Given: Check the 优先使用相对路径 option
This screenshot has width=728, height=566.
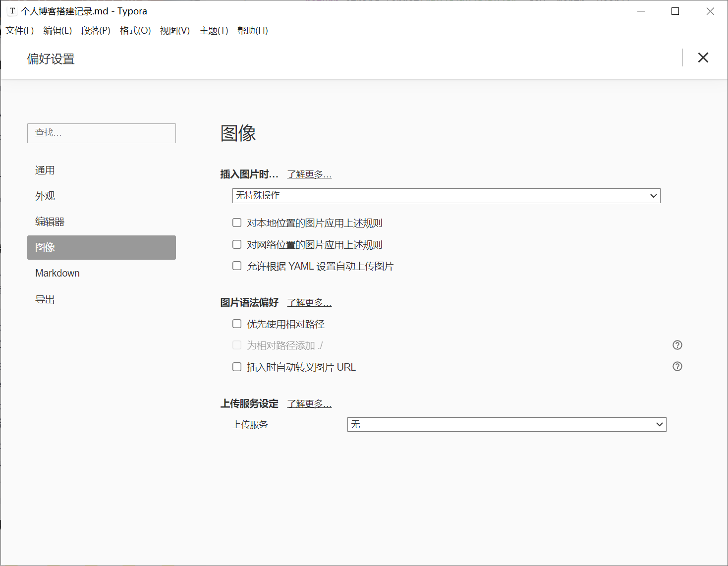Looking at the screenshot, I should pyautogui.click(x=237, y=324).
